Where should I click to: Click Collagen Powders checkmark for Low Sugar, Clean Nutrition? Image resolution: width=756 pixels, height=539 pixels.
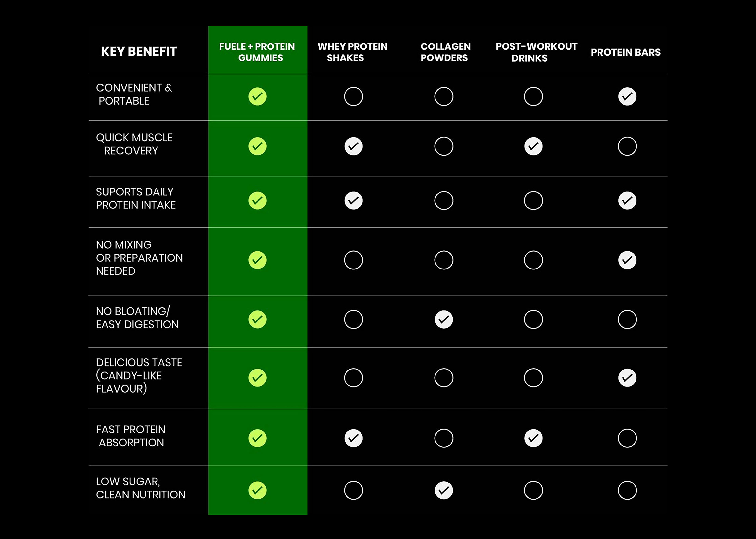pos(444,490)
